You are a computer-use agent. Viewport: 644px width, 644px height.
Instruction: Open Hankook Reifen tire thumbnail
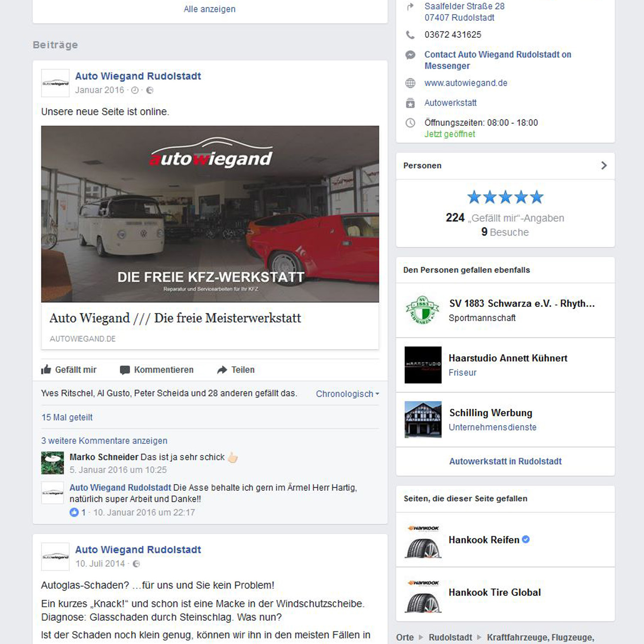pos(423,540)
